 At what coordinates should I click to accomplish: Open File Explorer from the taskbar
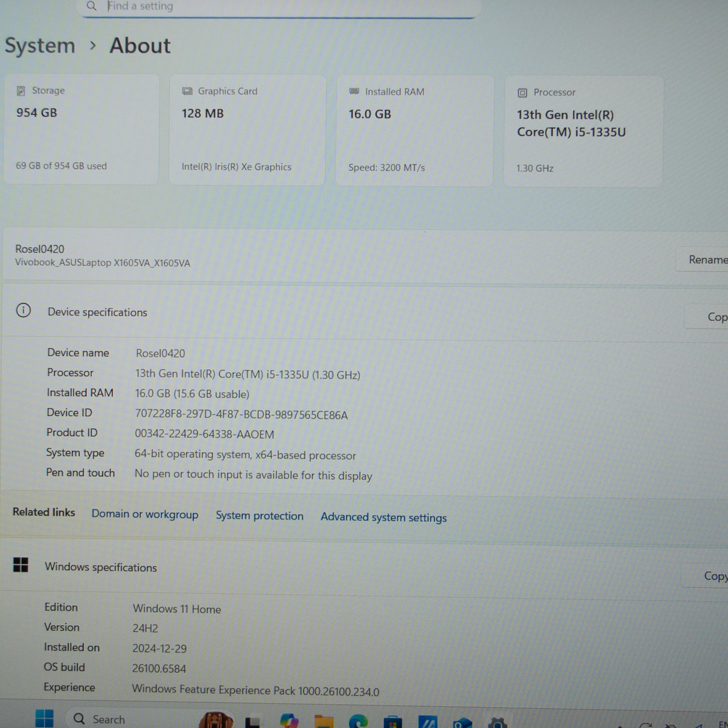coord(323,721)
